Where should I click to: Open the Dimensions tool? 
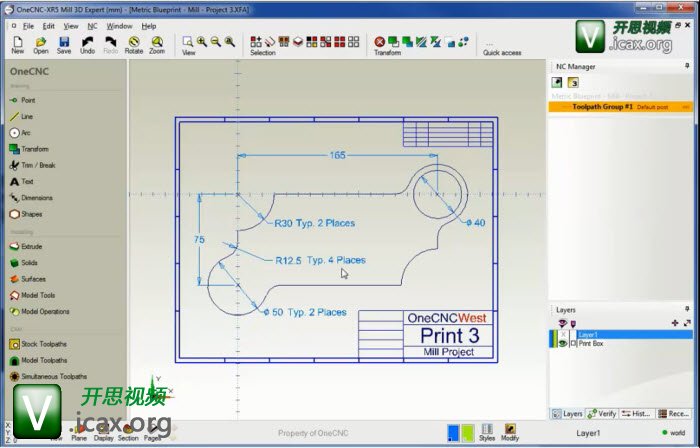[31, 198]
